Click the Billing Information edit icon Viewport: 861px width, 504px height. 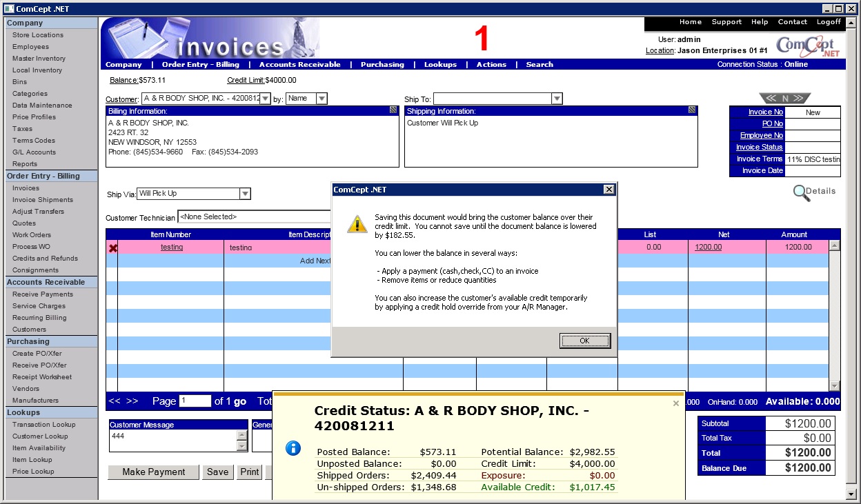(x=393, y=110)
